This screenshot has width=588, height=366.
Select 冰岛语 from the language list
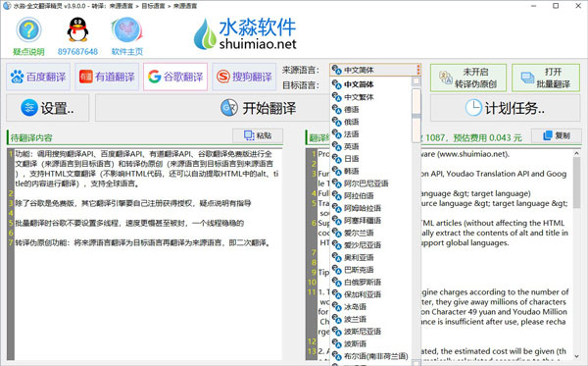tap(370, 307)
